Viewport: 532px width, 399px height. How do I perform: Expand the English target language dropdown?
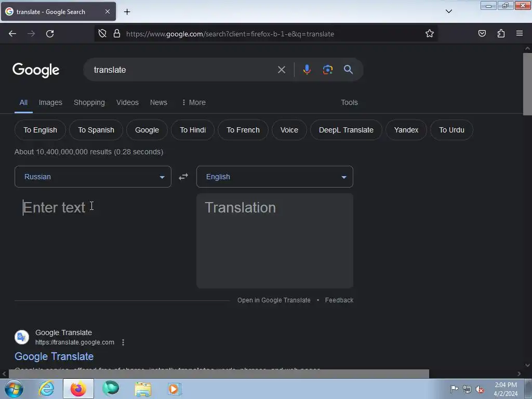(275, 177)
